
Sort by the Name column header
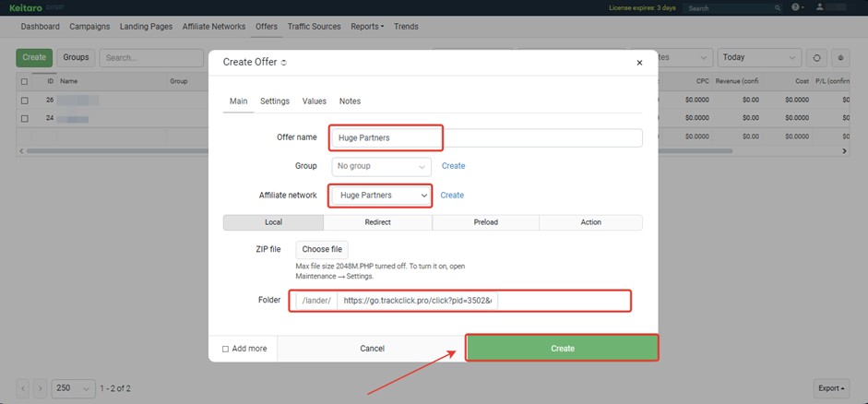pyautogui.click(x=68, y=81)
